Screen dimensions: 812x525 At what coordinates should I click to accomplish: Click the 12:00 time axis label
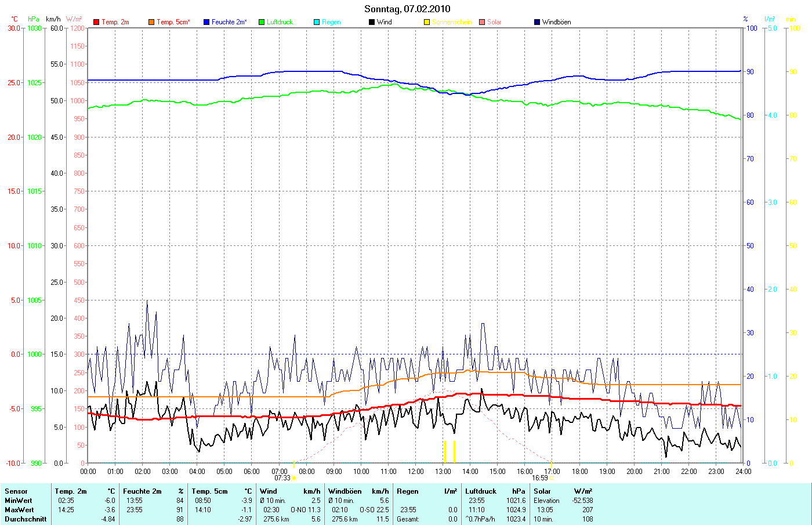tap(416, 471)
